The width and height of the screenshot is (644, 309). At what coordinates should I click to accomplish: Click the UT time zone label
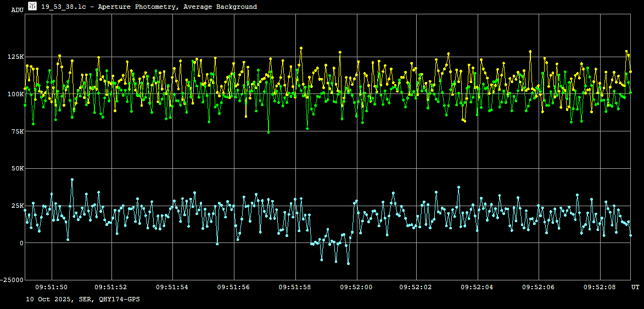click(635, 287)
